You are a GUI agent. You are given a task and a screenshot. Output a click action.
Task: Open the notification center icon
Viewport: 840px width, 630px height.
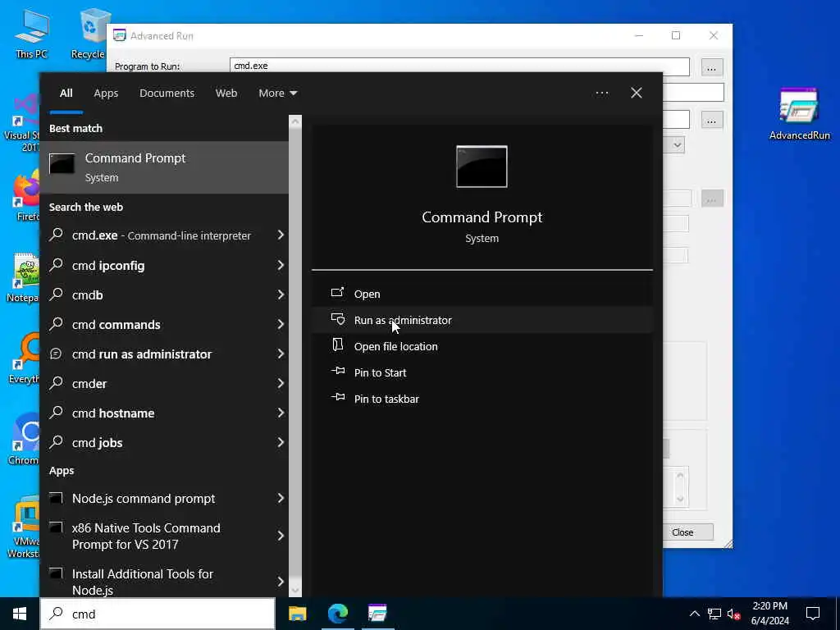click(x=813, y=614)
